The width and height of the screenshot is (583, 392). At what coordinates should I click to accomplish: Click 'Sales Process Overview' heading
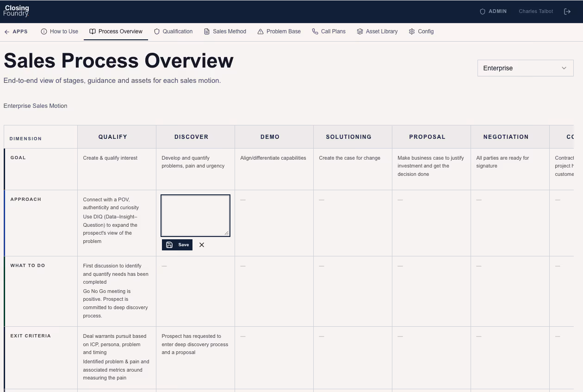pos(118,61)
